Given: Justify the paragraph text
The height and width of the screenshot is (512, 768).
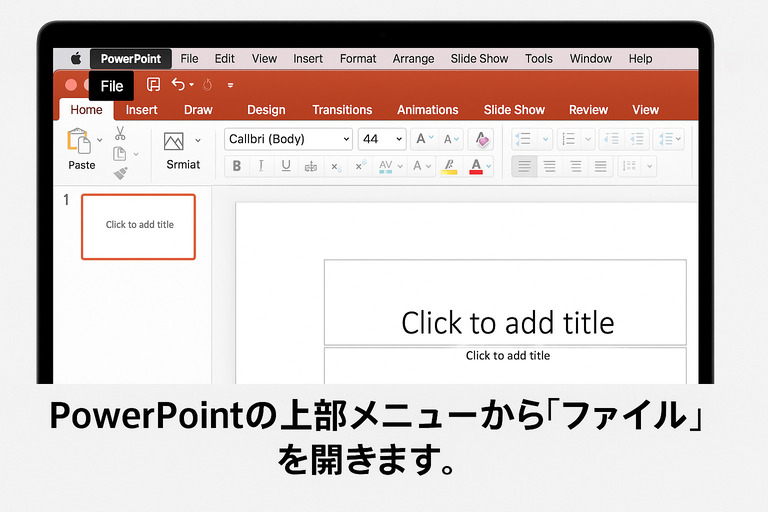Looking at the screenshot, I should (x=601, y=167).
